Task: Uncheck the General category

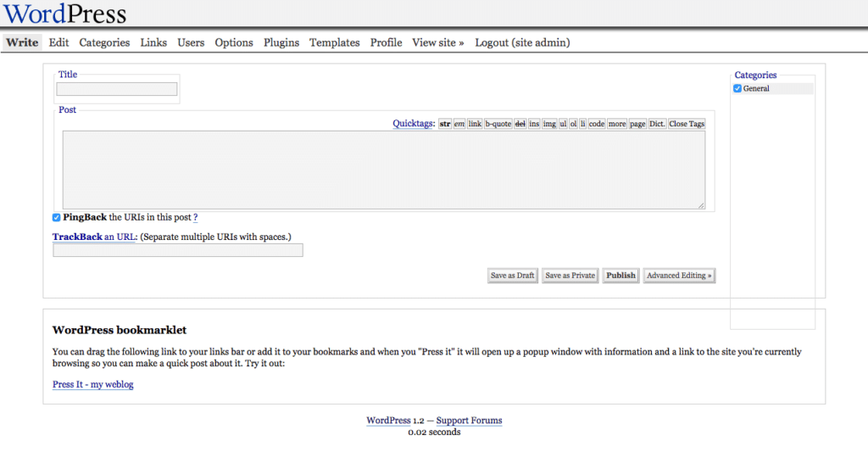Action: (x=737, y=89)
